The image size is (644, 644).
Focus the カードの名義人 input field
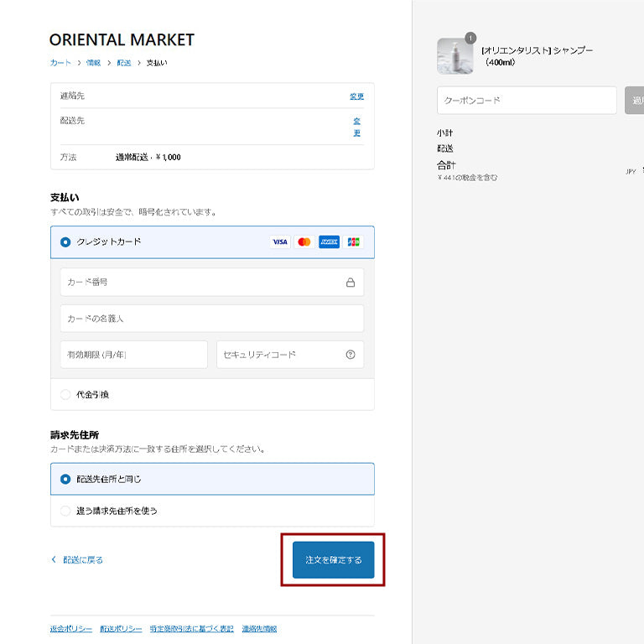tap(212, 319)
